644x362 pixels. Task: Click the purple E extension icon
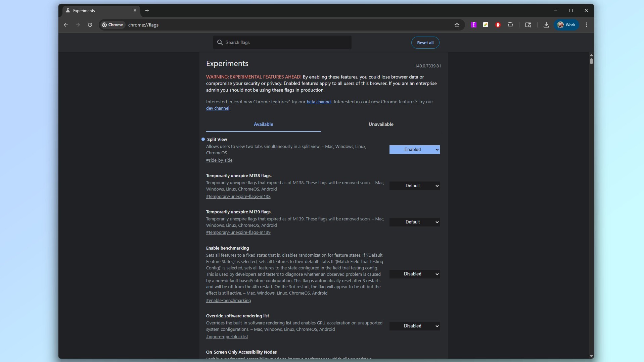(474, 25)
